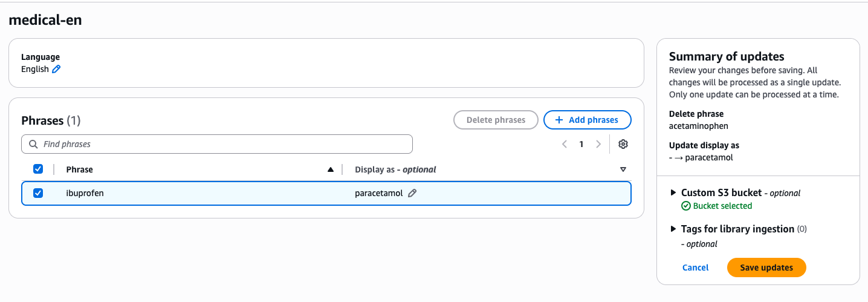Go to next page arrow

[x=598, y=144]
